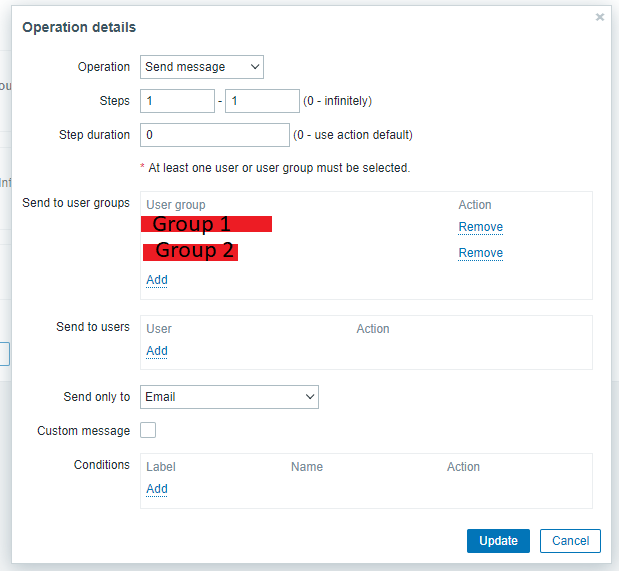619x571 pixels.
Task: Focus the Step duration input field
Action: (x=214, y=135)
